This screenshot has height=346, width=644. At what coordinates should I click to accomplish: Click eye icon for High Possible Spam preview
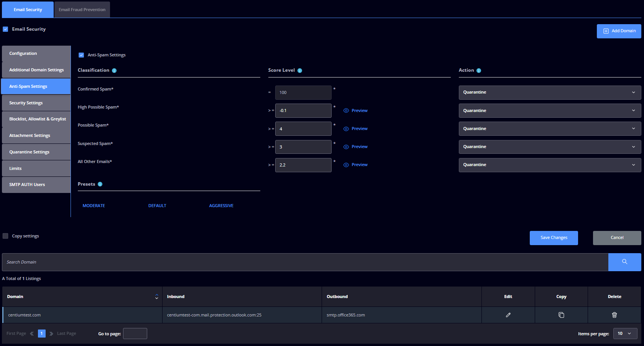pos(346,110)
